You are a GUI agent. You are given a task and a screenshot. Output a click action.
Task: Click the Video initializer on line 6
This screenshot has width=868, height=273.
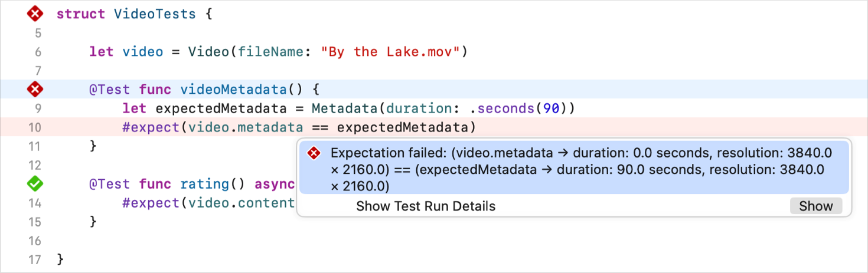click(208, 52)
